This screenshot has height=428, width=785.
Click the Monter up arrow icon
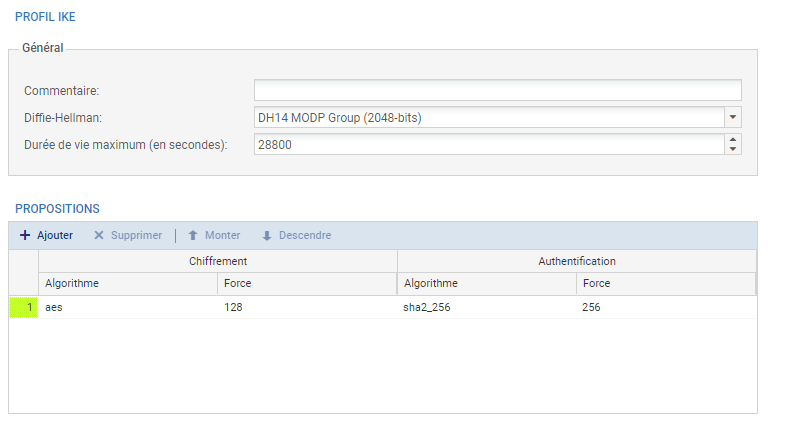pos(193,235)
